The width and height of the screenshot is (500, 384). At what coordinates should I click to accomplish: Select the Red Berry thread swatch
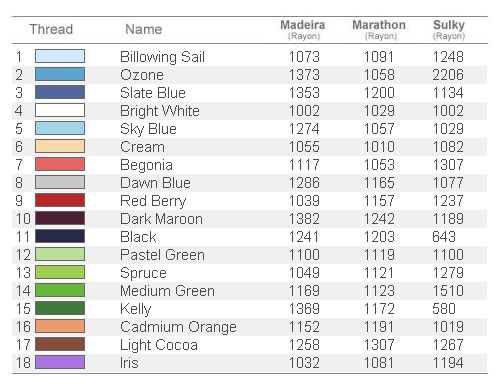pyautogui.click(x=60, y=200)
